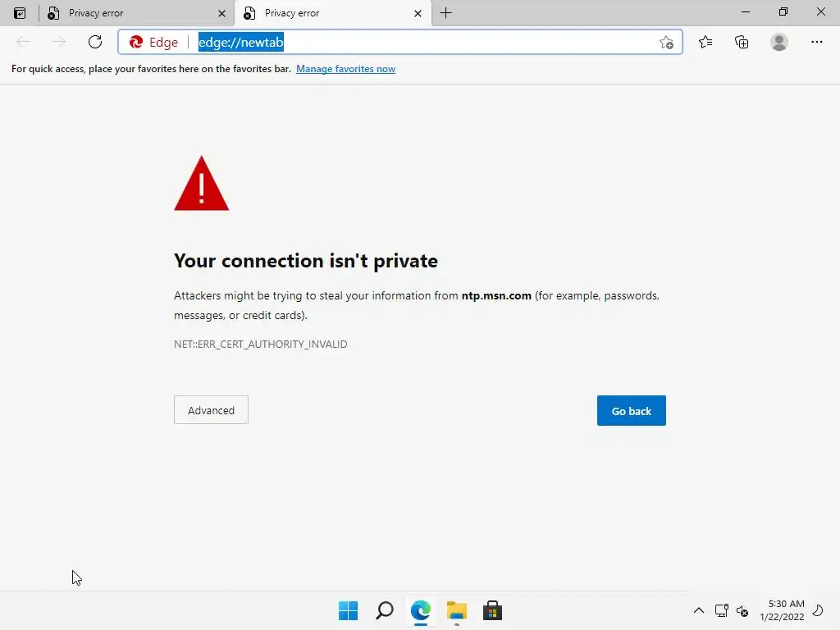Close the first Privacy error tab

(x=221, y=13)
